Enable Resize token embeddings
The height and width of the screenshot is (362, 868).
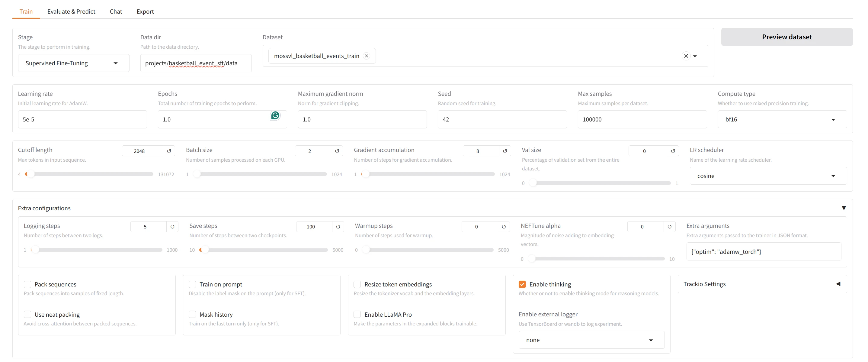[357, 284]
